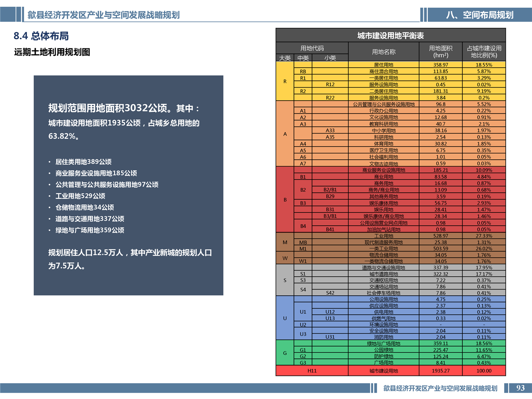Click the orange A category cell

click(285, 134)
